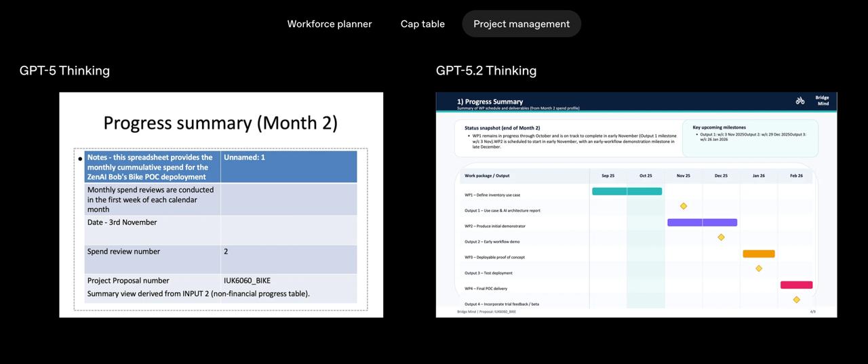Click the GPT-5.2 Thinking heading label
Image resolution: width=868 pixels, height=364 pixels.
coord(486,70)
